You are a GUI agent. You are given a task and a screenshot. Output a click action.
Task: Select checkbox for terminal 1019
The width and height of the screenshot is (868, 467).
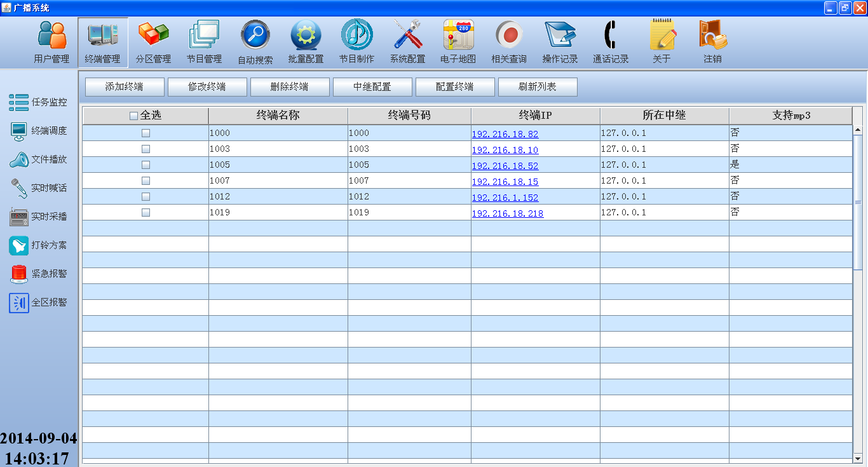coord(146,212)
